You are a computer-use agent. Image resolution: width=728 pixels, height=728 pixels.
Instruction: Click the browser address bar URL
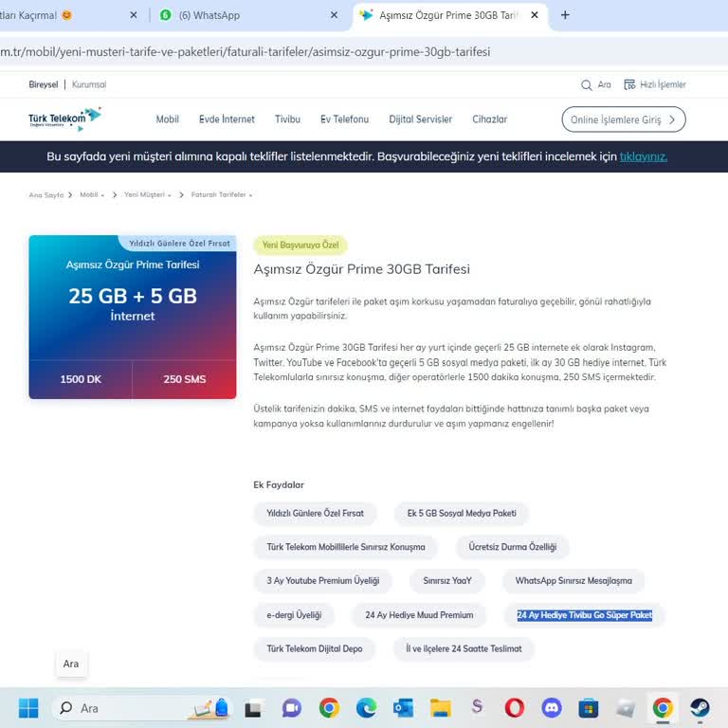(x=246, y=52)
